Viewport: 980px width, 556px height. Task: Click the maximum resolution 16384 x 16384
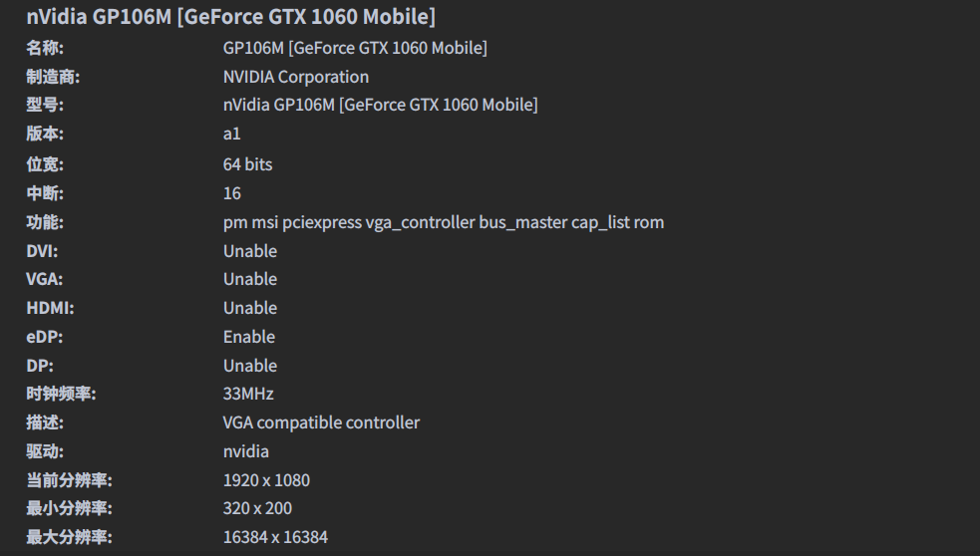(x=275, y=537)
